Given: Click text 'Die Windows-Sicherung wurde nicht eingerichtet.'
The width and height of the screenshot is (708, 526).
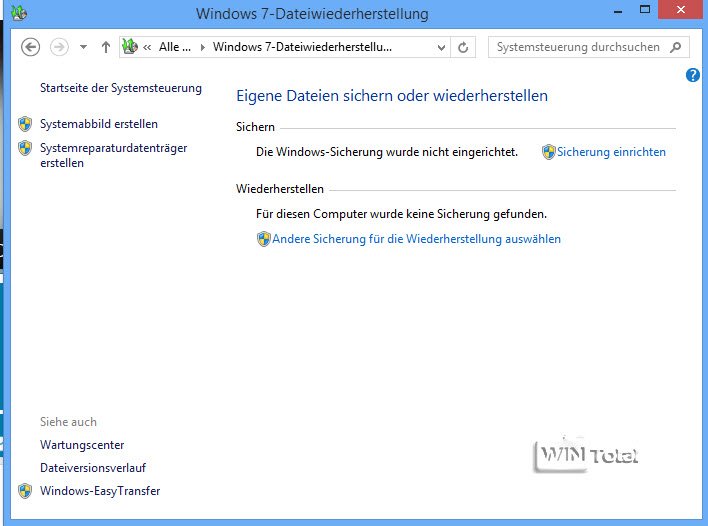Looking at the screenshot, I should (387, 152).
